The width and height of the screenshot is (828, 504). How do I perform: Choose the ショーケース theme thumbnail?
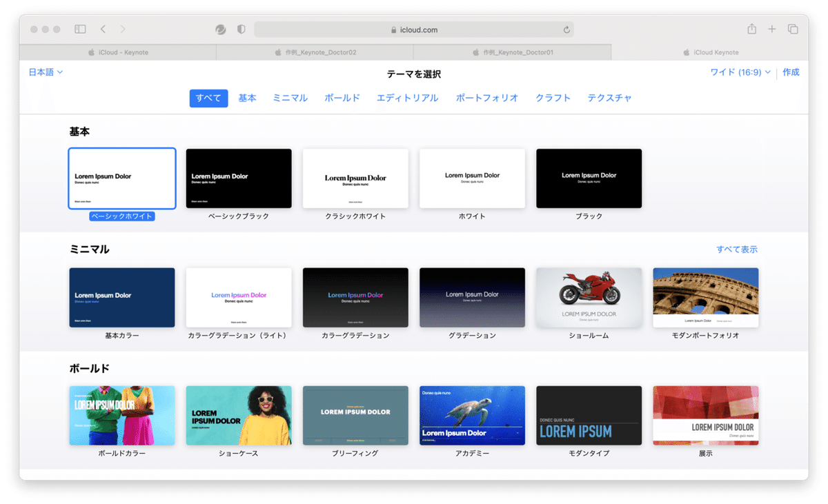239,415
